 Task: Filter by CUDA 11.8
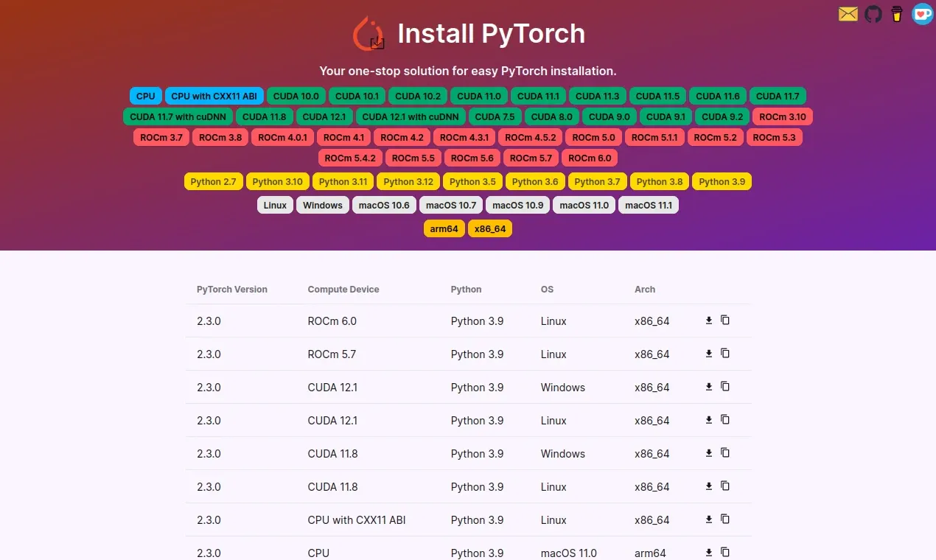coord(265,116)
